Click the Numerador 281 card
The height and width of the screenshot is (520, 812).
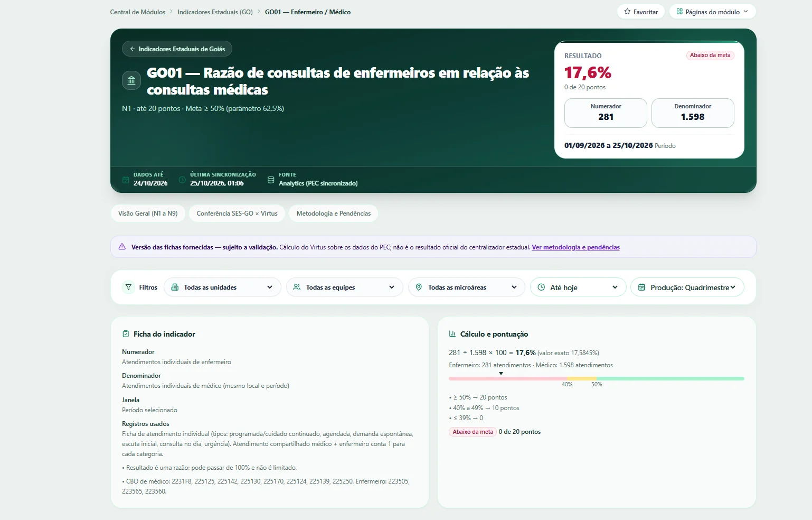606,113
